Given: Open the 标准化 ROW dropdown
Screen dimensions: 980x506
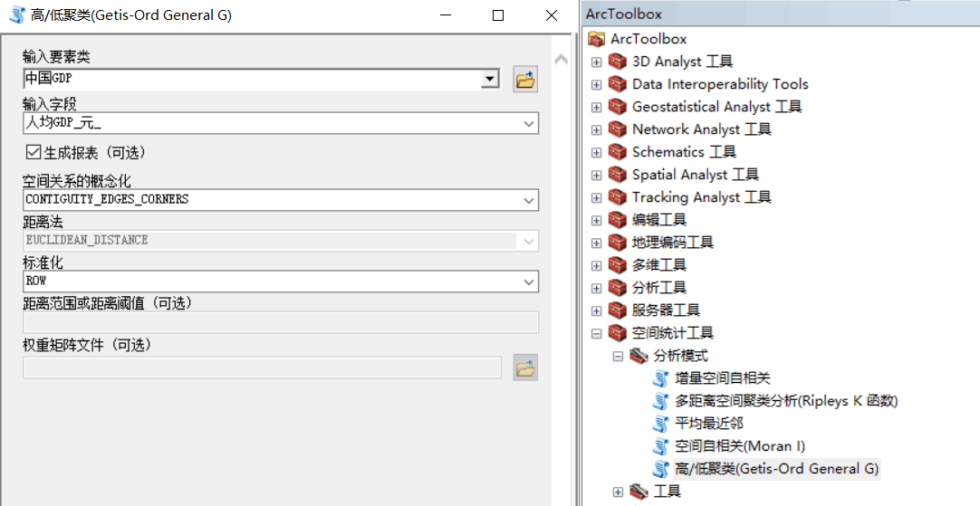Looking at the screenshot, I should pos(529,282).
